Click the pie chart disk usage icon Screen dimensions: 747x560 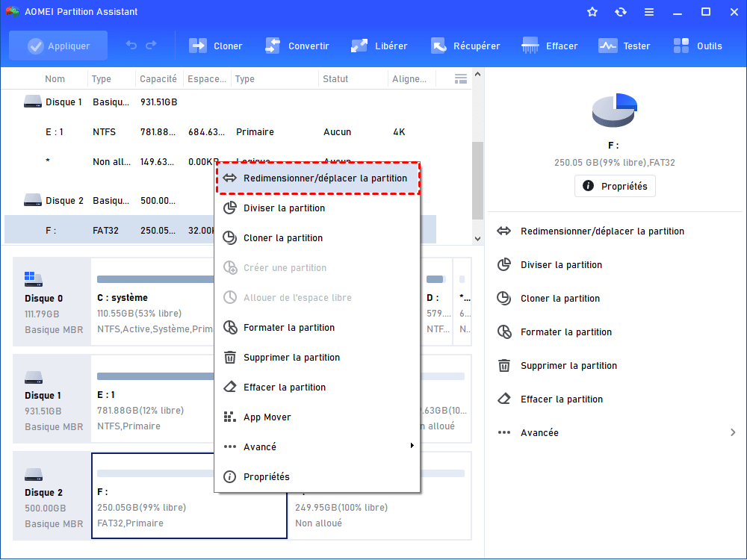(615, 110)
